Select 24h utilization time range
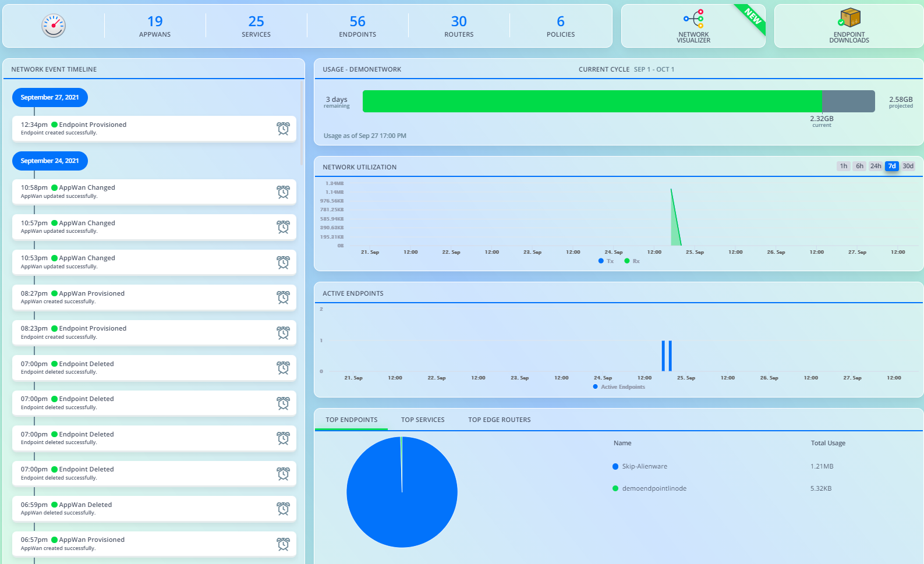Image resolution: width=924 pixels, height=564 pixels. (x=876, y=166)
